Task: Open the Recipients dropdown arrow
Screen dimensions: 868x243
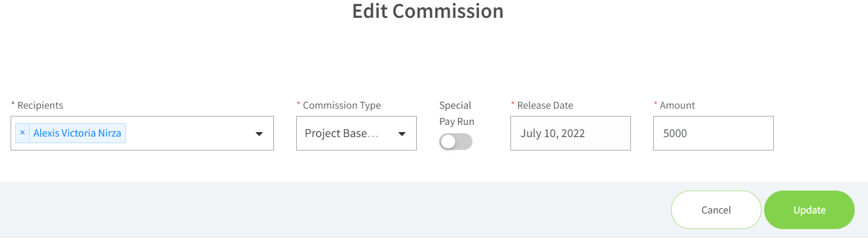Action: [259, 134]
